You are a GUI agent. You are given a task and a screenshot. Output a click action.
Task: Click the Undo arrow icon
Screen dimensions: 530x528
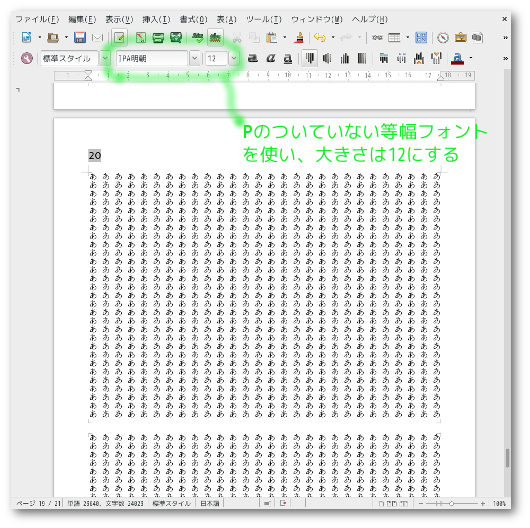click(319, 38)
